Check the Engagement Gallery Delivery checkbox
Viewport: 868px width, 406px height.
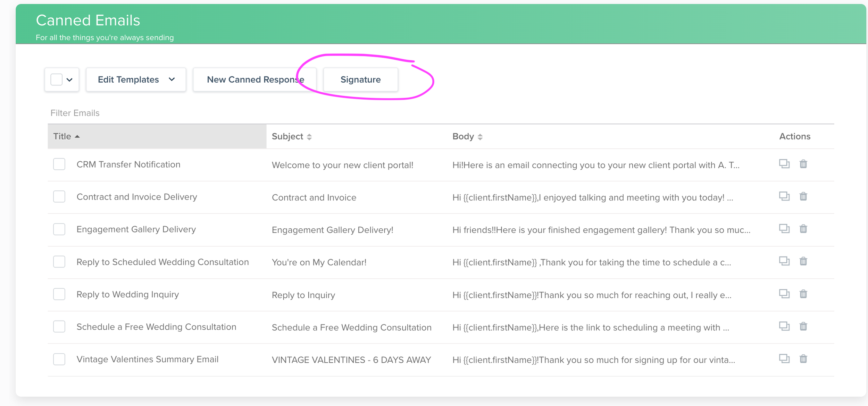(59, 229)
